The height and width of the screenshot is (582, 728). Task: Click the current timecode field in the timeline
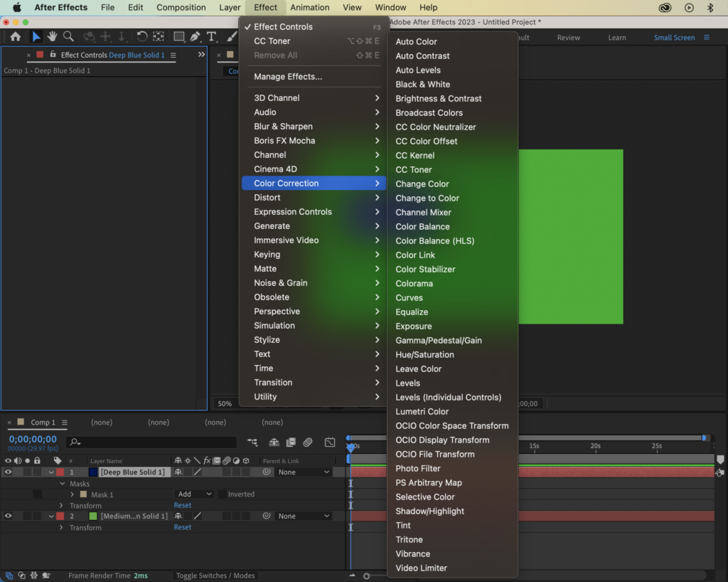tap(32, 440)
